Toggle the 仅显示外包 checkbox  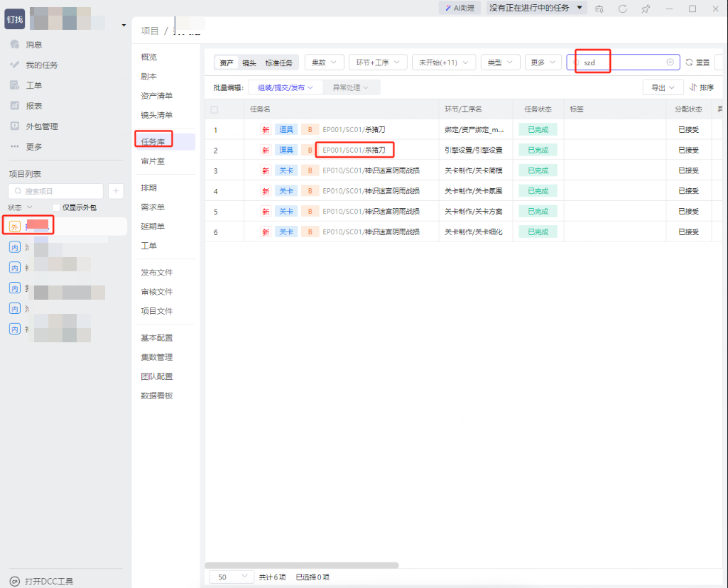tap(57, 207)
